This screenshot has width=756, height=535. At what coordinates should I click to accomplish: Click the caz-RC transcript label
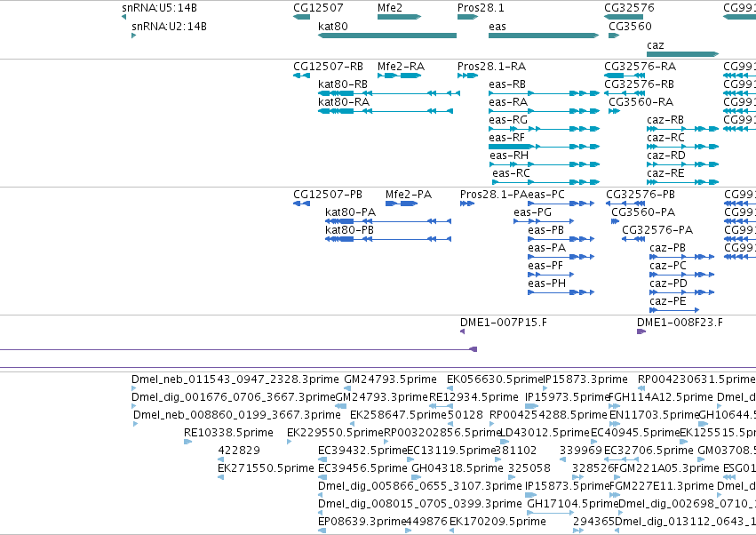coord(665,138)
